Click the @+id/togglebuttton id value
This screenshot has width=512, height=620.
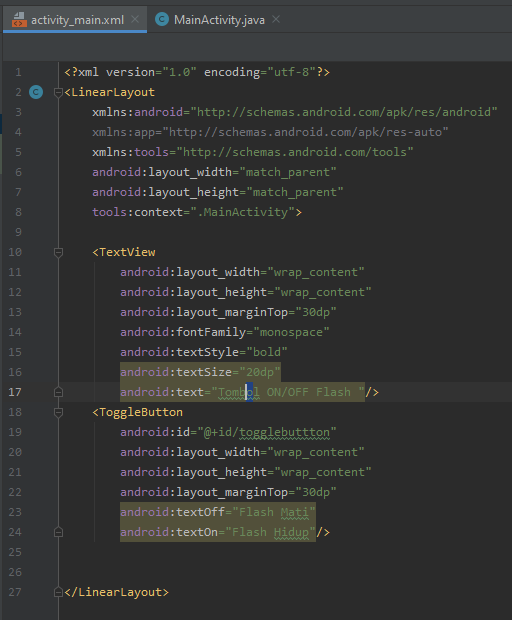coord(266,432)
